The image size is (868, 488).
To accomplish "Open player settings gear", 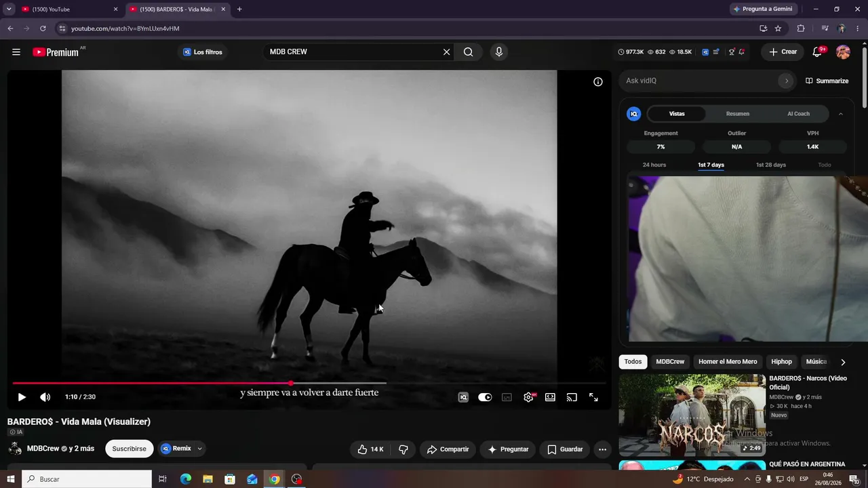I will click(x=528, y=397).
